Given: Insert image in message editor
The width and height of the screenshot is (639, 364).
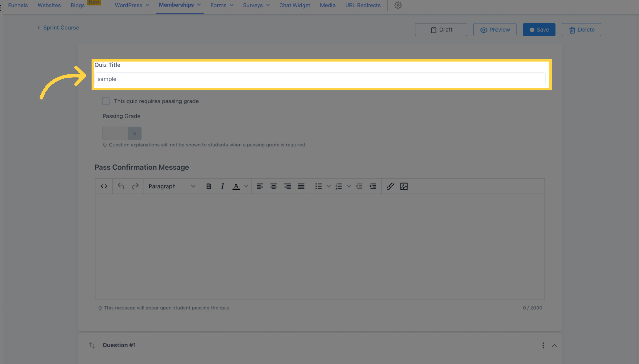Looking at the screenshot, I should click(404, 186).
